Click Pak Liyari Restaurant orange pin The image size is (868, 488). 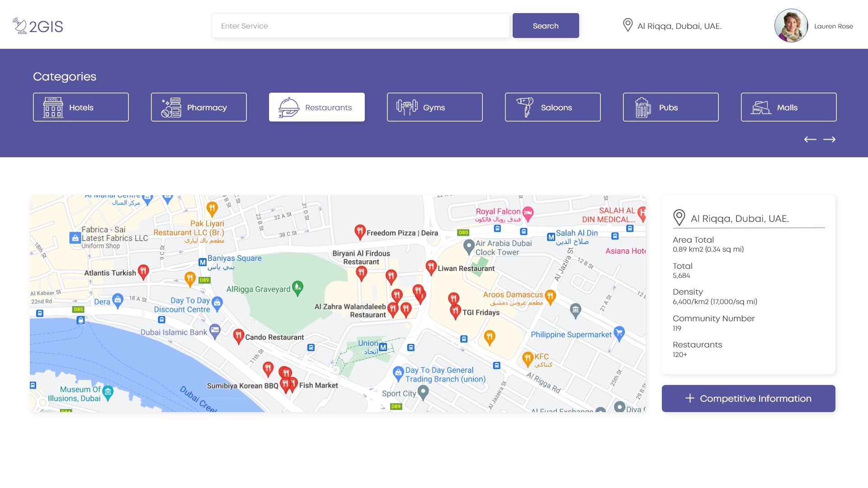point(212,208)
